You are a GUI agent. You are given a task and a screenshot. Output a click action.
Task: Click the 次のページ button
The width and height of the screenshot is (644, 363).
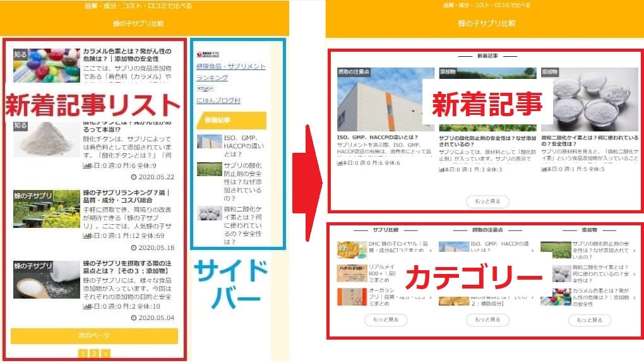tap(95, 335)
